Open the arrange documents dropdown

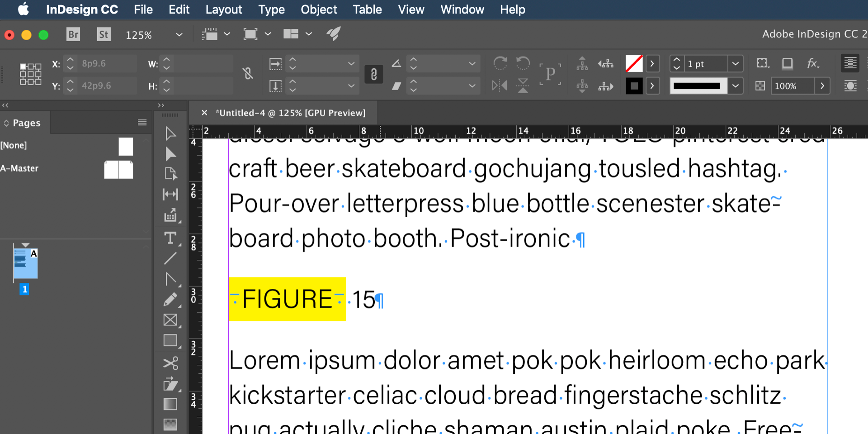pos(309,34)
